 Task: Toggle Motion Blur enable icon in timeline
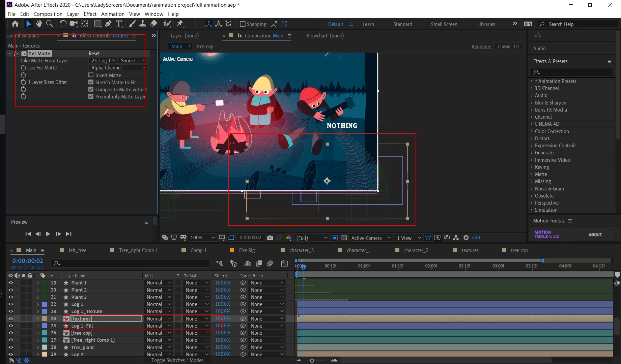[270, 264]
